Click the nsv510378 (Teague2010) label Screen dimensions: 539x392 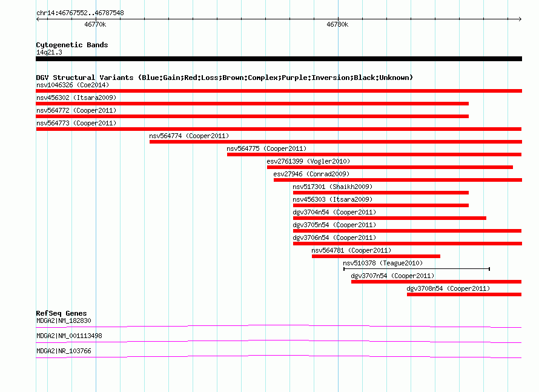[383, 263]
